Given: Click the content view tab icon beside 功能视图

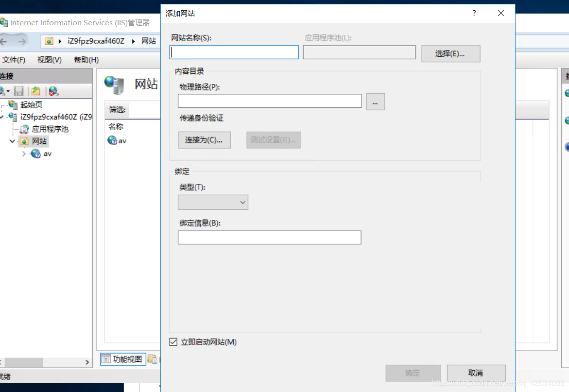Looking at the screenshot, I should [x=153, y=359].
